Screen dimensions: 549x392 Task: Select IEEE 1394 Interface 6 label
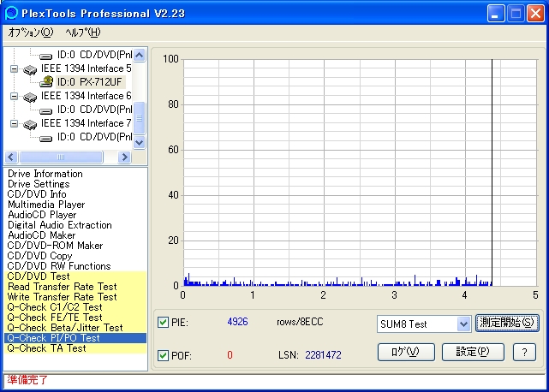[87, 96]
